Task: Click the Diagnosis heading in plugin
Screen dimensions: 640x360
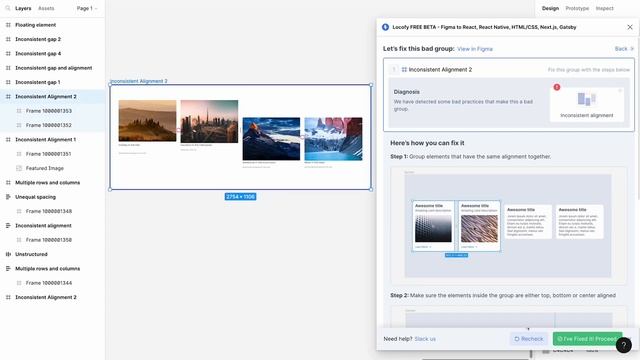Action: (x=407, y=92)
